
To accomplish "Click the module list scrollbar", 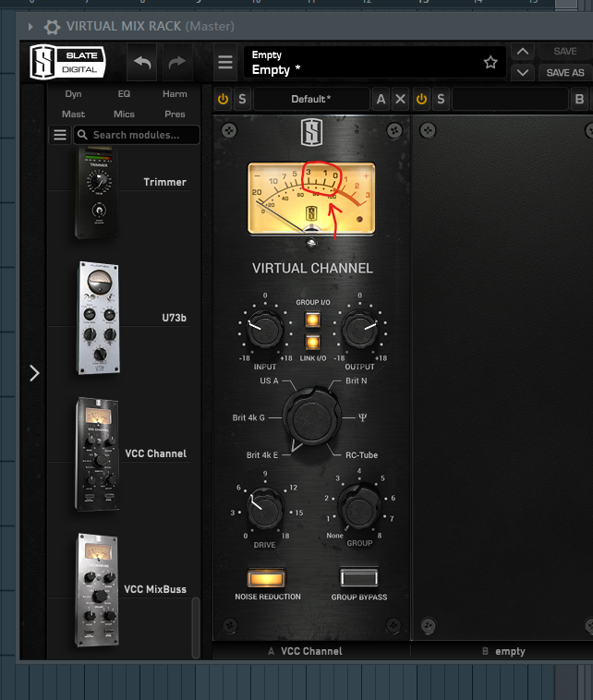I will [x=196, y=628].
